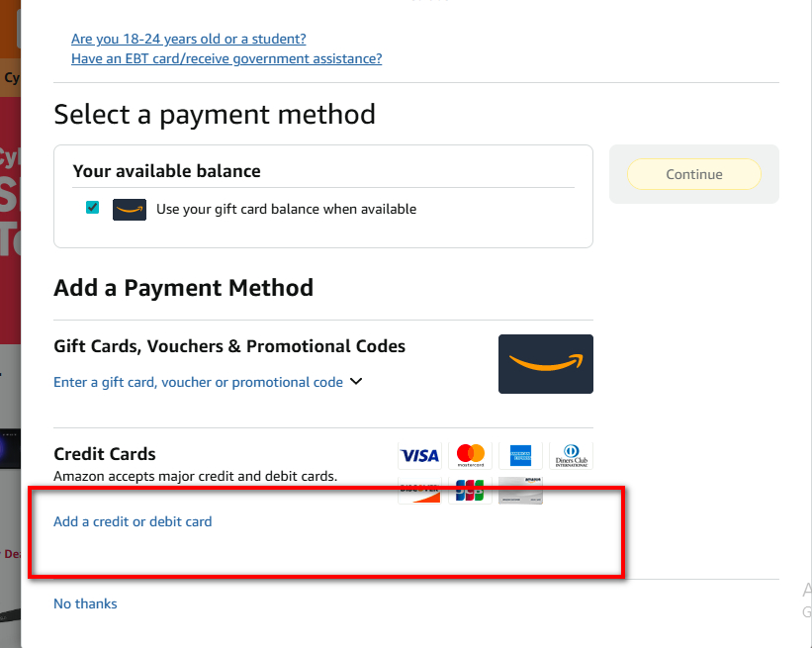The image size is (812, 648).
Task: Open 'Are you 18-24 years old or a student?' link
Action: [x=188, y=40]
